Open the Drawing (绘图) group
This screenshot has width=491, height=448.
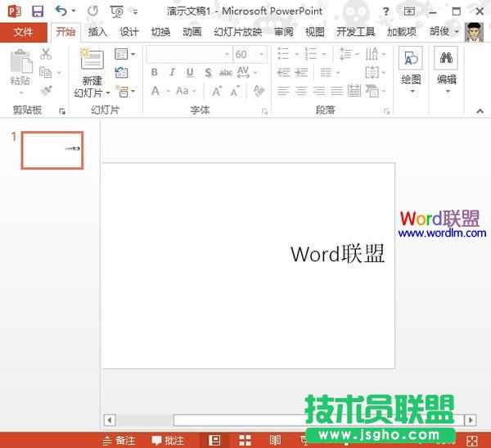(x=411, y=70)
